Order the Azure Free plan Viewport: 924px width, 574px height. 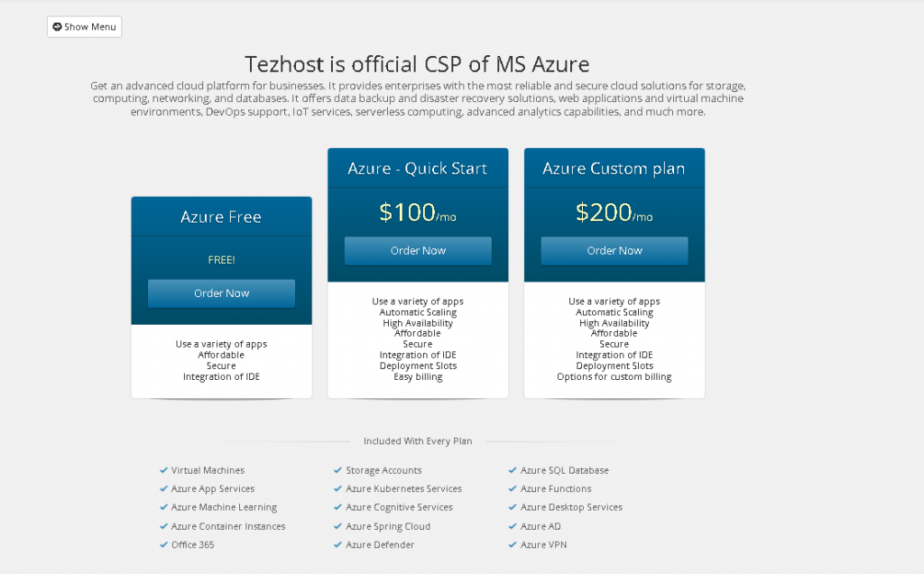(x=221, y=293)
